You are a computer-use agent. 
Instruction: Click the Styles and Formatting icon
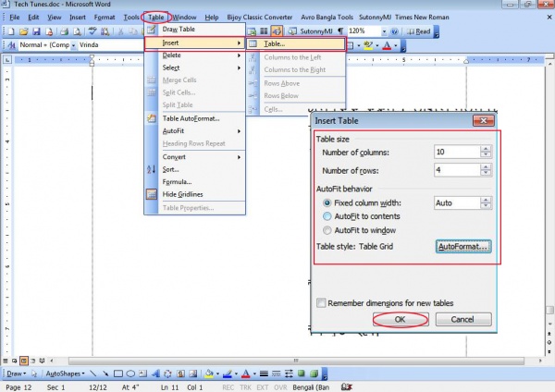(x=11, y=45)
